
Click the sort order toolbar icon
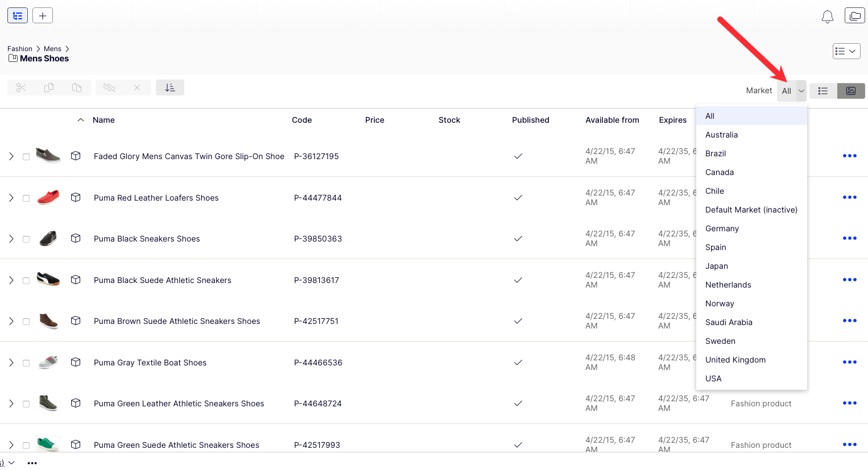170,88
